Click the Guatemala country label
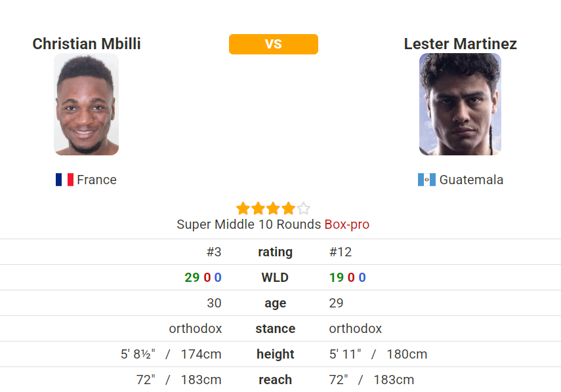 point(471,180)
